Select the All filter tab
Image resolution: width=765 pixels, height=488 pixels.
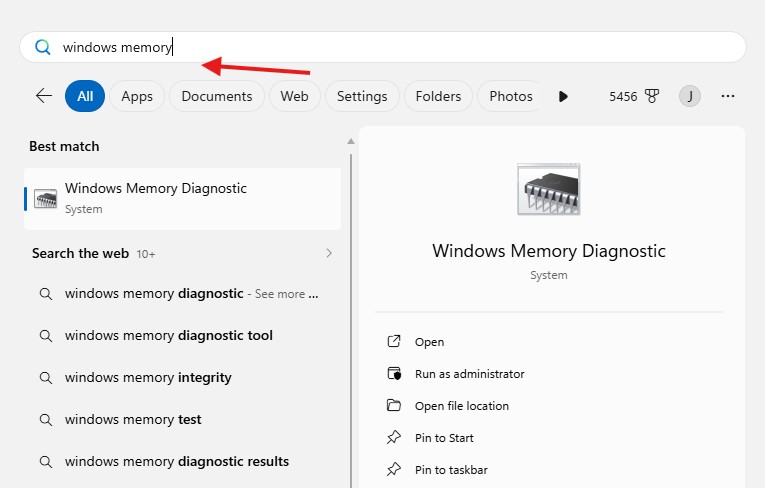pos(85,96)
